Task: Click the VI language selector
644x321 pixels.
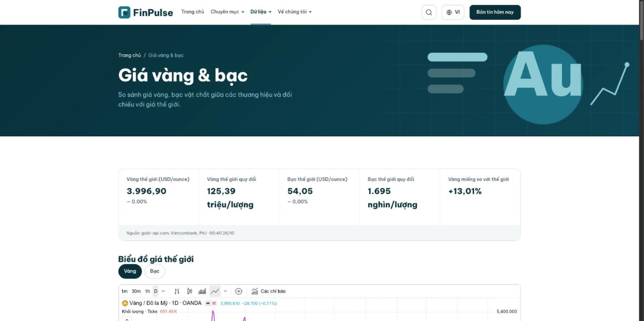Action: (x=453, y=12)
